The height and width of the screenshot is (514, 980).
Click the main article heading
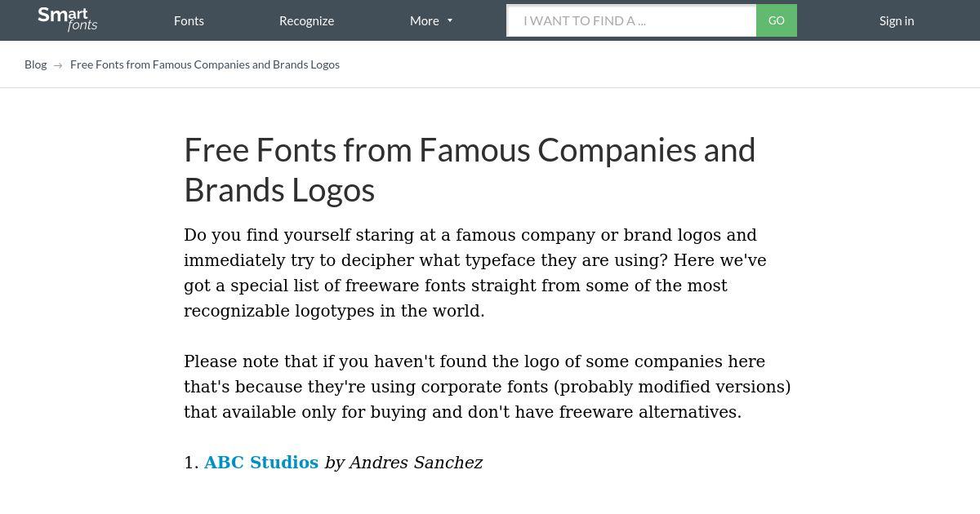tap(470, 170)
